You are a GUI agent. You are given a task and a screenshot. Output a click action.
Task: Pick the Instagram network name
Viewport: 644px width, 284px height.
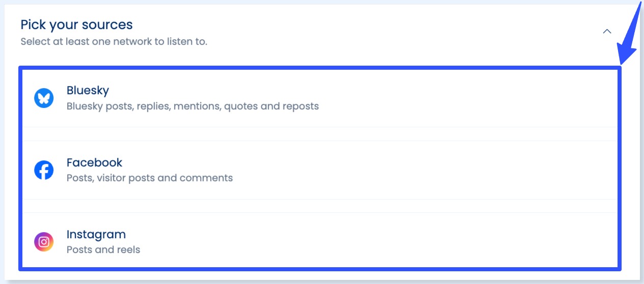[96, 235]
